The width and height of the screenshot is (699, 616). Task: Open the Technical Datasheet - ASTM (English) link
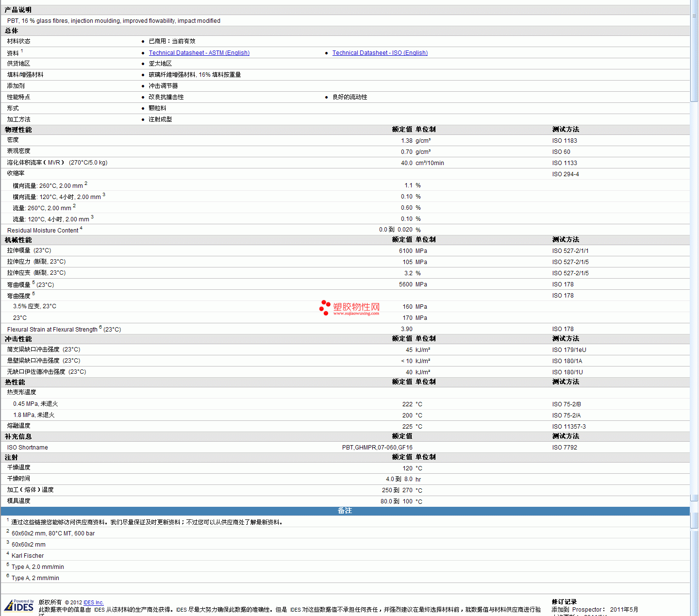click(x=199, y=53)
